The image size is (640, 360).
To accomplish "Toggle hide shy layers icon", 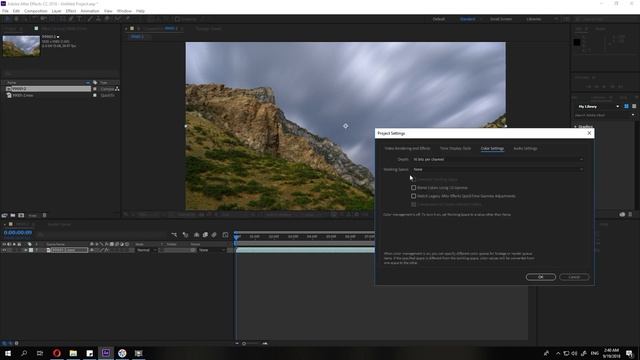I will click(196, 235).
